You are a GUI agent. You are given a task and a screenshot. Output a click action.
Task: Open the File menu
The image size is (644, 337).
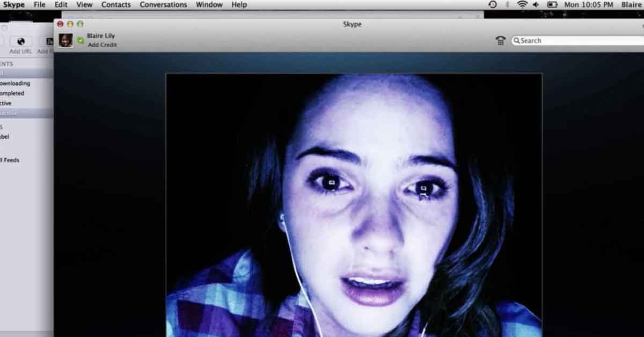(39, 4)
